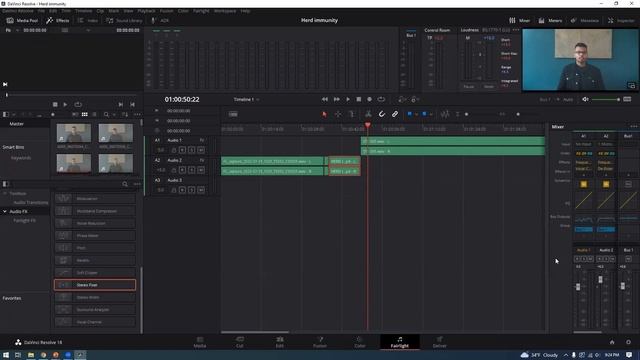Fast forward timeline playback
This screenshot has width=640, height=360.
(x=336, y=99)
